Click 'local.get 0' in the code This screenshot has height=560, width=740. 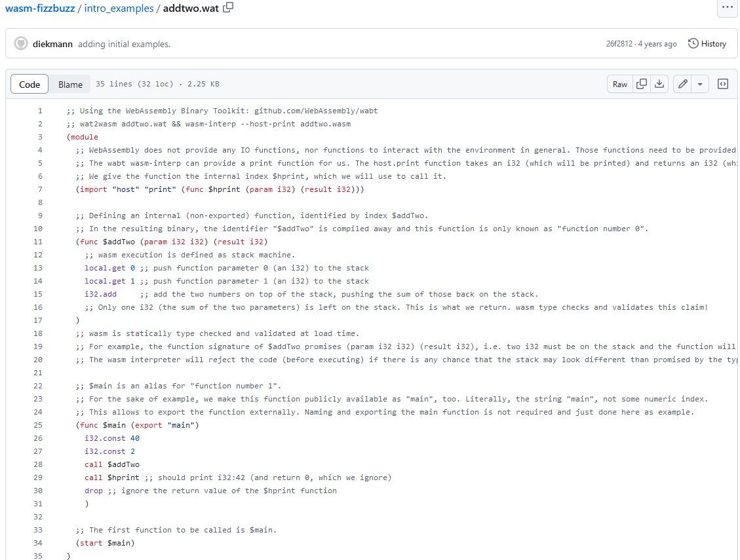(x=109, y=268)
